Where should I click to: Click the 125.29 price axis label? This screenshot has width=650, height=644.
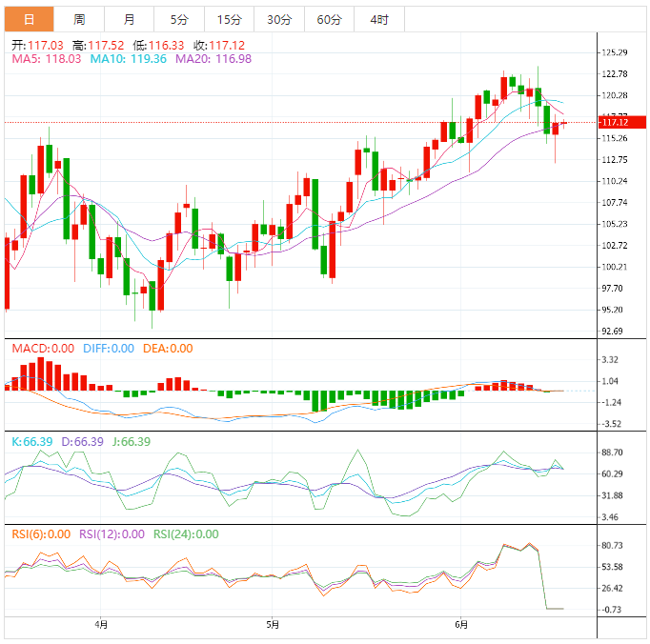point(615,52)
